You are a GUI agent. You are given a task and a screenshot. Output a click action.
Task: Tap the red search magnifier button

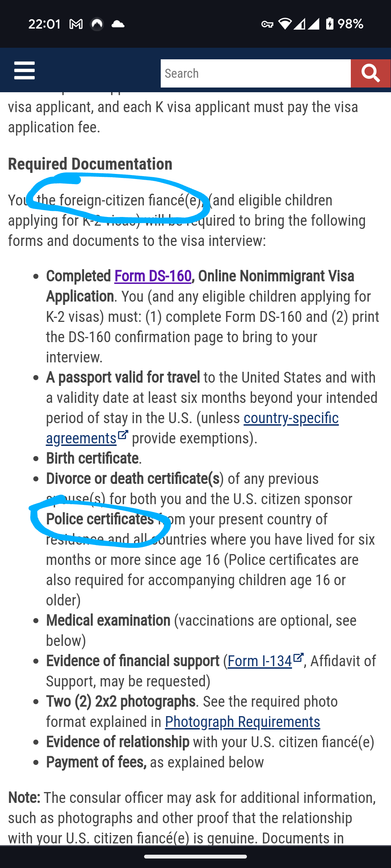coord(371,73)
